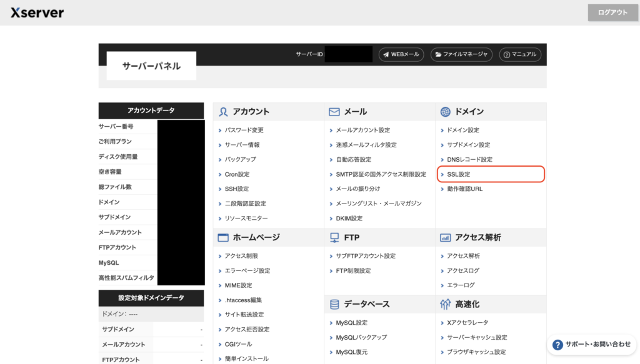Click the 空き容量 row label
Viewport: 640px width, 364px height.
pyautogui.click(x=110, y=172)
